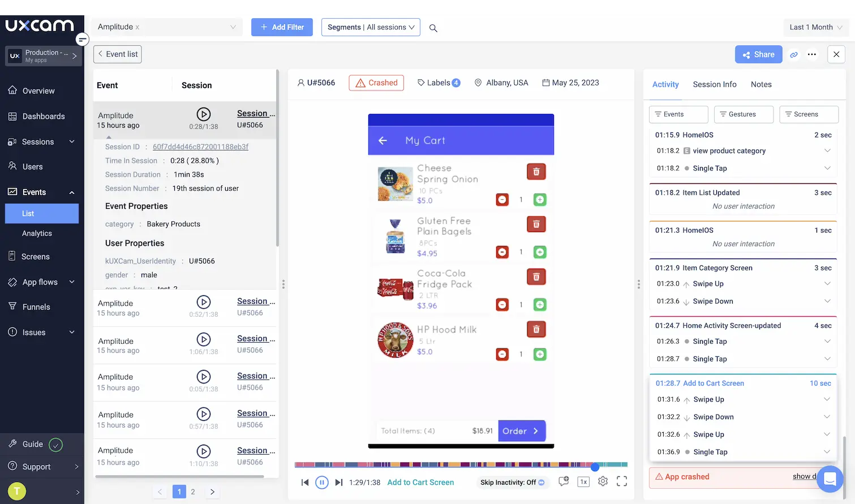The image size is (855, 504).
Task: Play the Amplitude session at 1:06/1:38
Action: coord(204,339)
